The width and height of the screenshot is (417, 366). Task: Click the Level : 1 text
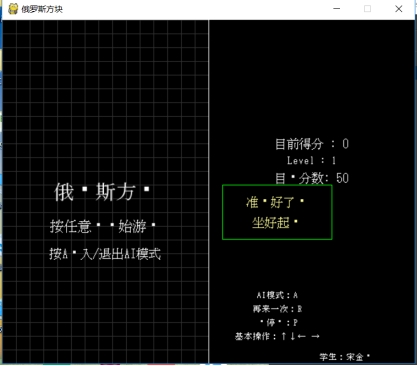click(x=311, y=161)
